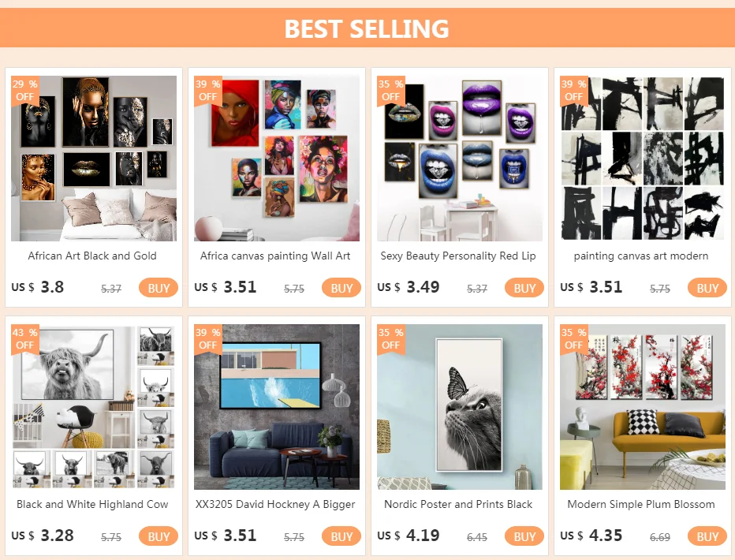735x560 pixels.
Task: Open the 'Sexy Beauty Personality Red Lip' title link
Action: pyautogui.click(x=458, y=256)
